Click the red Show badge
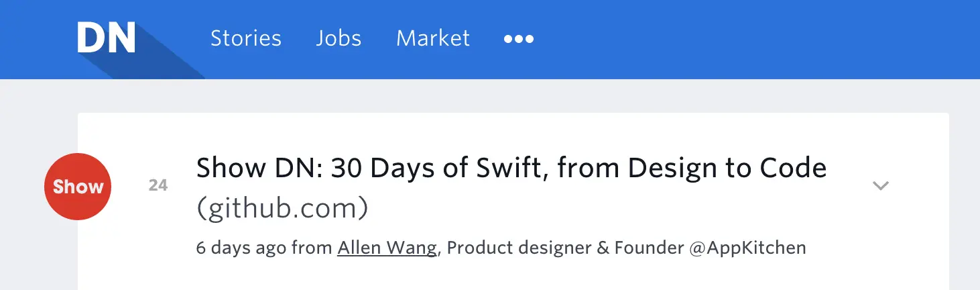The width and height of the screenshot is (980, 290). point(78,187)
